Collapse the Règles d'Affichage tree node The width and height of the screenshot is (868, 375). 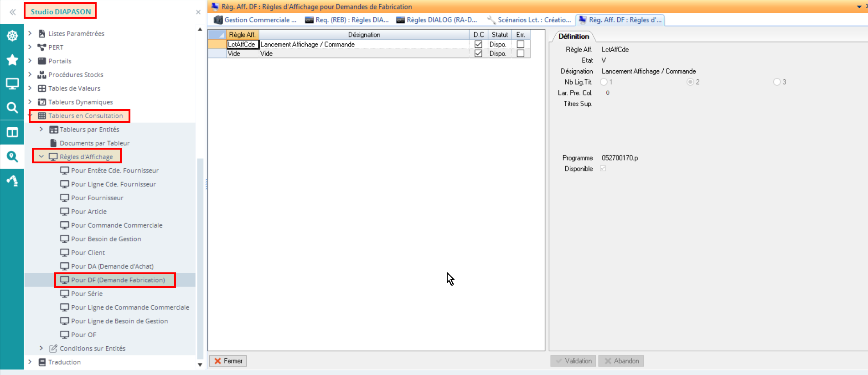(41, 156)
